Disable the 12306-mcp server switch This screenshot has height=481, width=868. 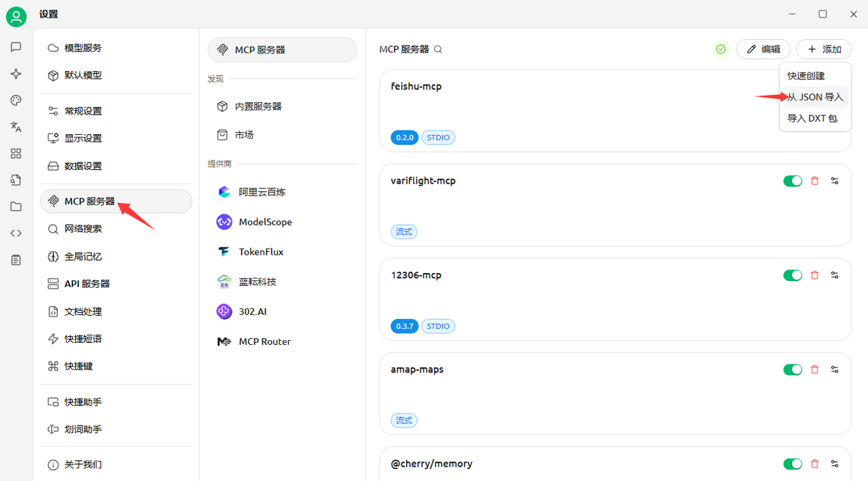pyautogui.click(x=793, y=275)
